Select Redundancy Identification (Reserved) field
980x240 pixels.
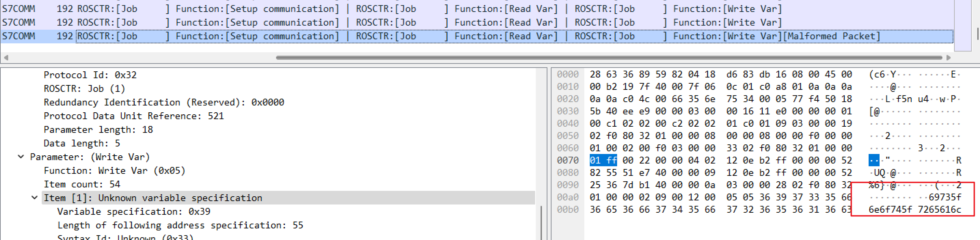tap(164, 102)
